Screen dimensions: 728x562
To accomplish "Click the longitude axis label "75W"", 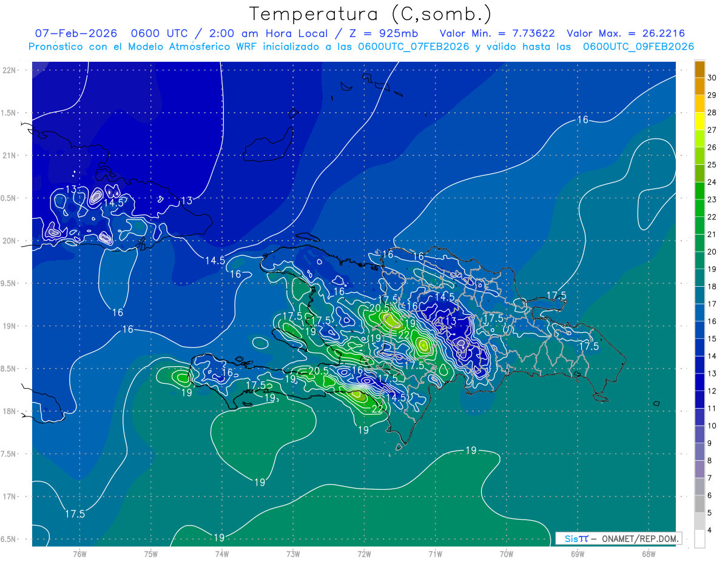I will [x=150, y=554].
